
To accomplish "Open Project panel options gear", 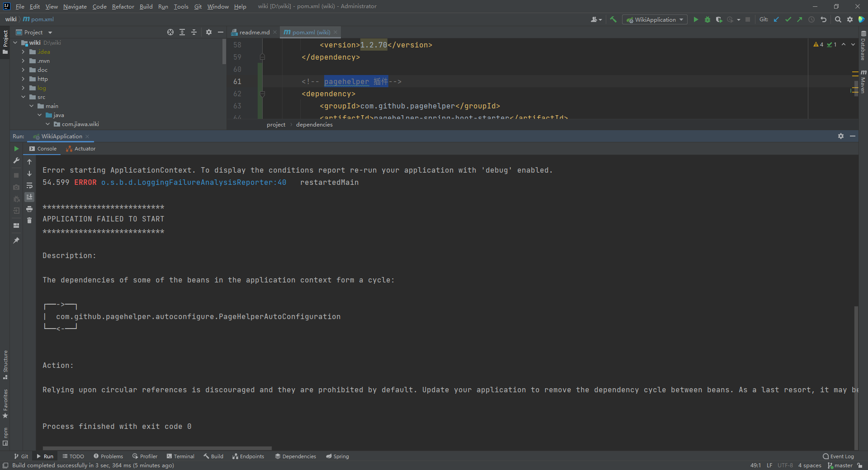I will [209, 32].
